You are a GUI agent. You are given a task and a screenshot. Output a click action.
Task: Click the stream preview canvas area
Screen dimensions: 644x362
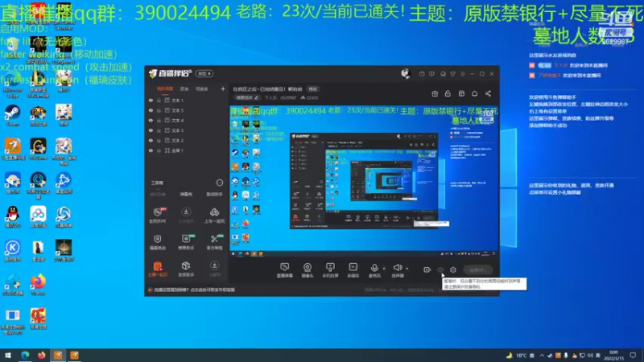tap(364, 181)
